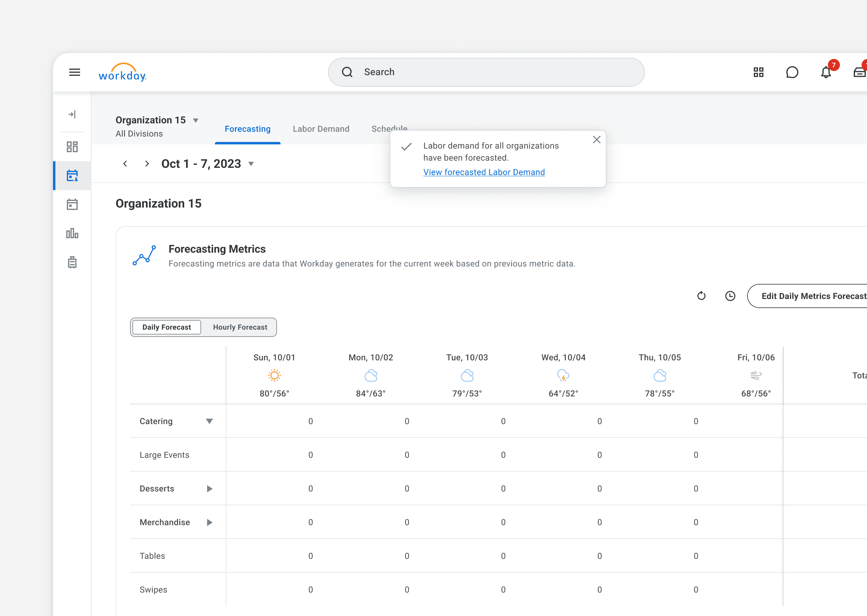Expand the Desserts row
The width and height of the screenshot is (867, 616).
pyautogui.click(x=209, y=488)
